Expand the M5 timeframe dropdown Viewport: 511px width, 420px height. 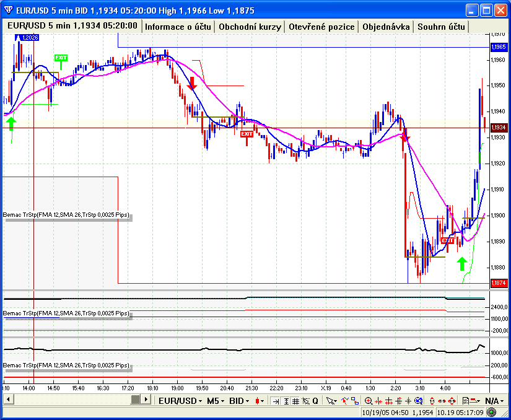click(216, 401)
